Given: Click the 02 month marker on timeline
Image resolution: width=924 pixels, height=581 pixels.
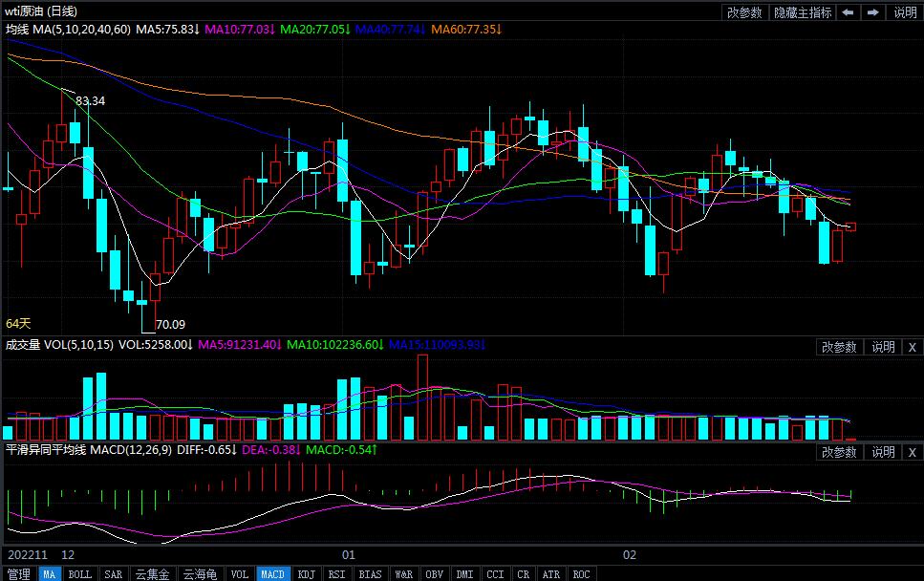Looking at the screenshot, I should (629, 554).
